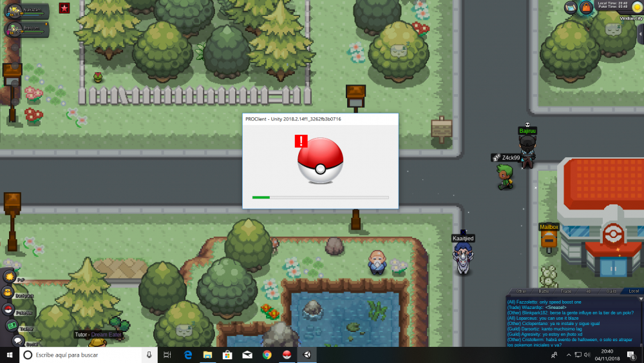
Task: Open the Pokedex icon
Action: (x=10, y=309)
